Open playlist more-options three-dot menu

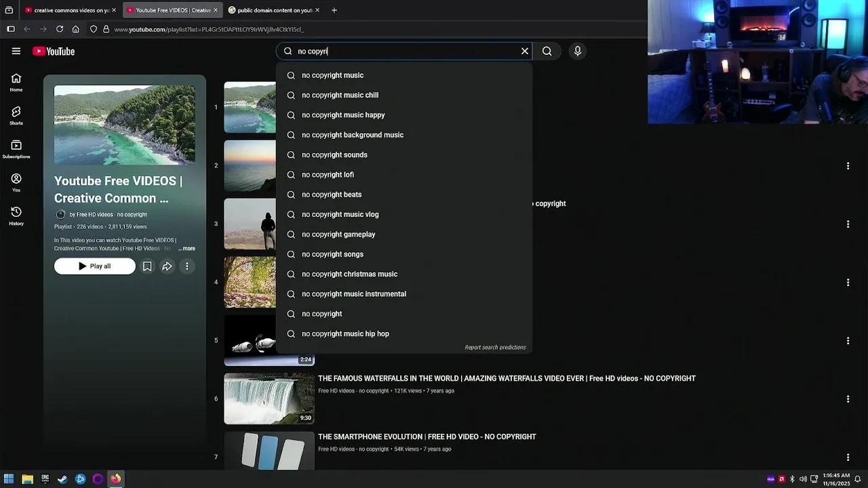[x=187, y=266]
